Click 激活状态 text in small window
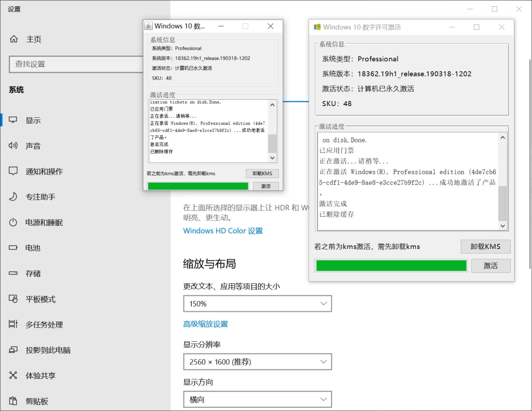 tap(182, 68)
